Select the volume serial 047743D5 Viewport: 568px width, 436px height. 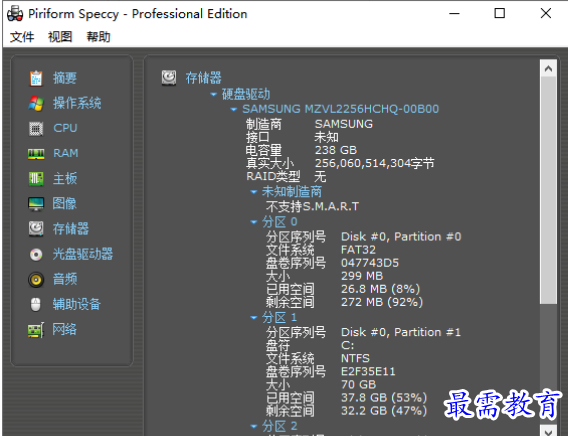coord(370,263)
